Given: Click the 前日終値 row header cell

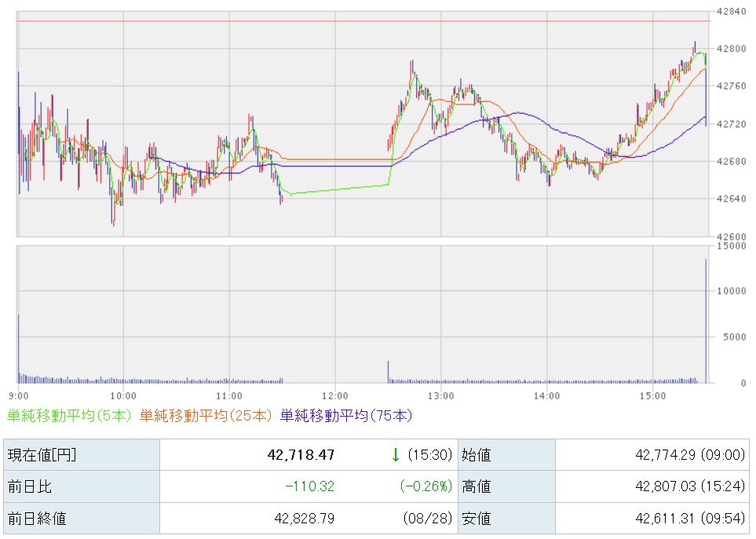Looking at the screenshot, I should point(82,519).
